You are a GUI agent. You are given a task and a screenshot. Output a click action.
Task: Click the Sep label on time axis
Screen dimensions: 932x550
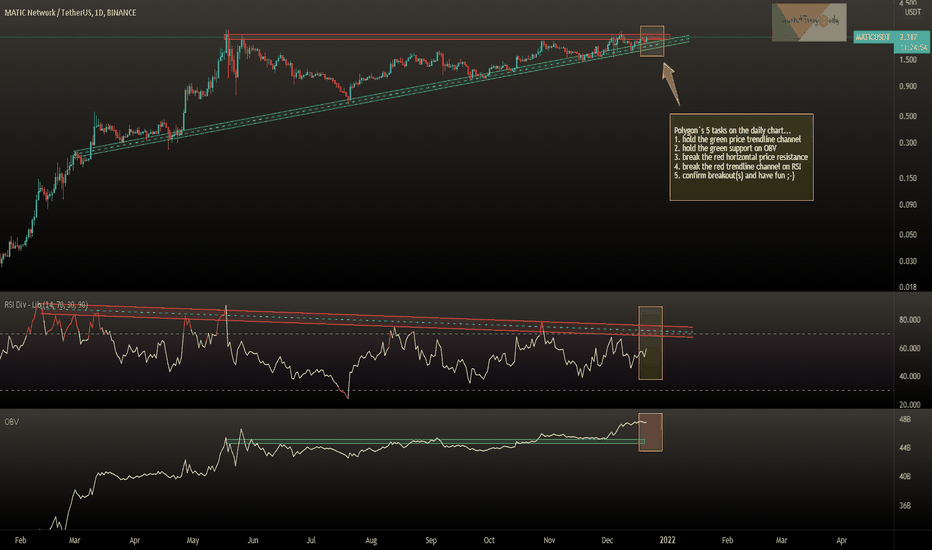click(431, 540)
